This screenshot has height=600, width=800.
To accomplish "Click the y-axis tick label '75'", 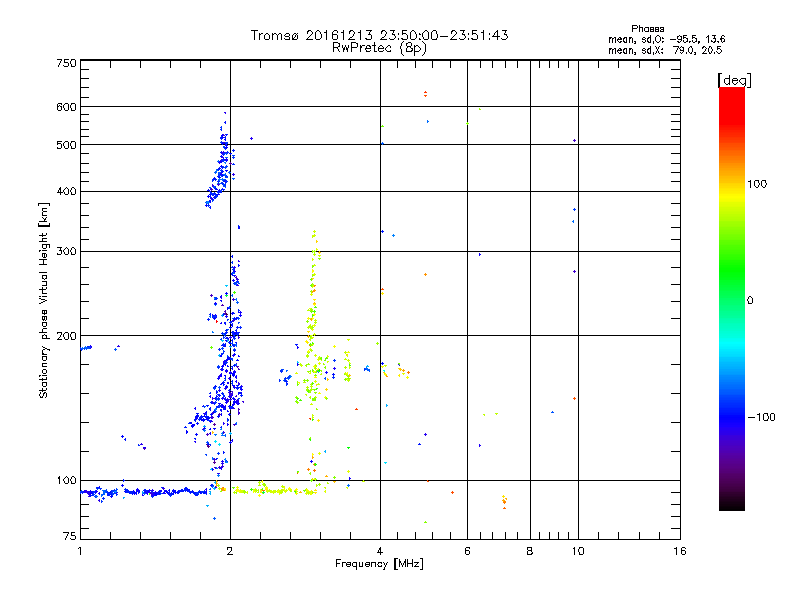I will [70, 536].
